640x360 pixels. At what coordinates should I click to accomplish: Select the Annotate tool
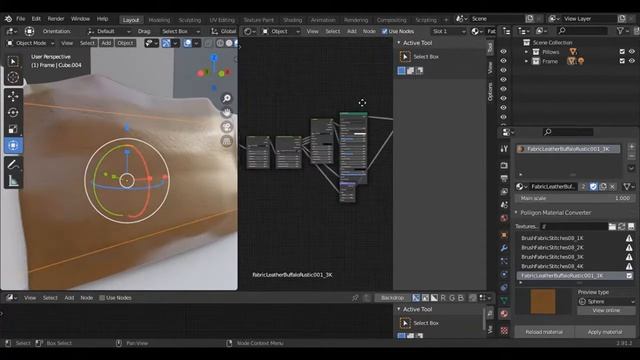point(13,164)
